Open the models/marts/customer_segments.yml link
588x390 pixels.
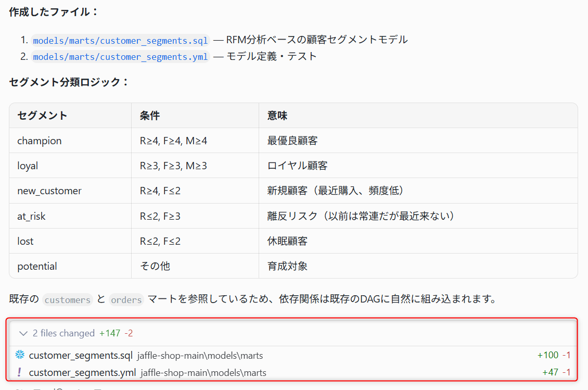click(120, 57)
